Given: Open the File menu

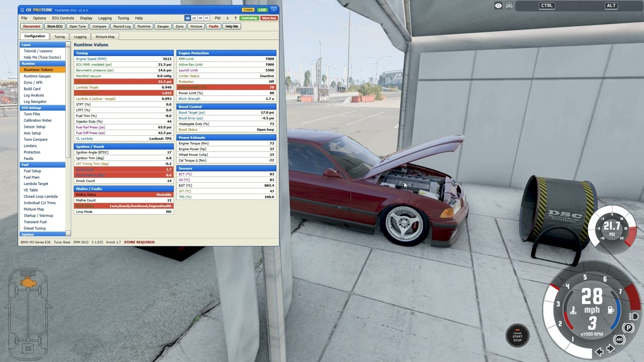Looking at the screenshot, I should click(24, 18).
